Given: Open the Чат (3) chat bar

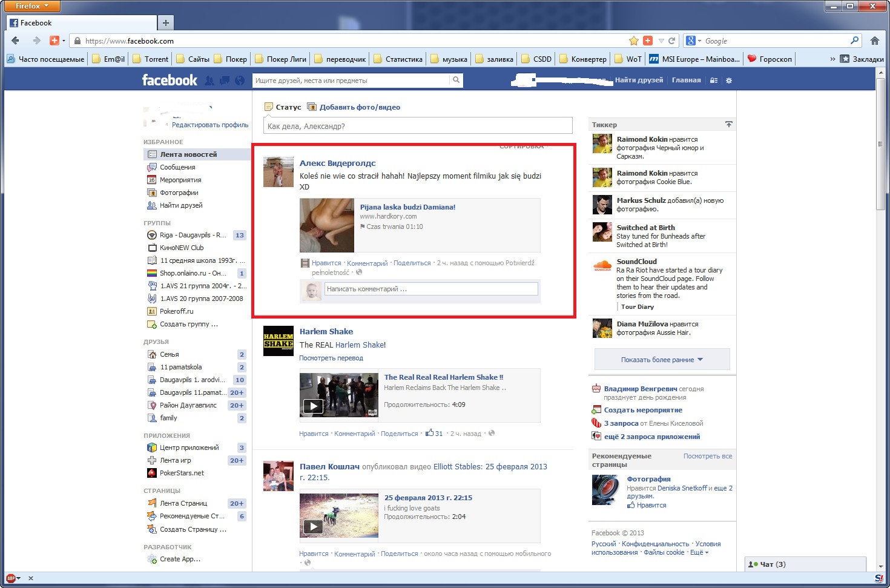Looking at the screenshot, I should point(805,564).
